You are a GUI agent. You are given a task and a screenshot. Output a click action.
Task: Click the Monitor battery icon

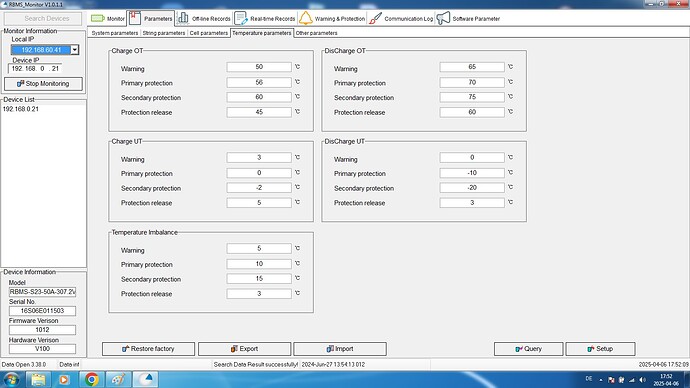pyautogui.click(x=97, y=18)
